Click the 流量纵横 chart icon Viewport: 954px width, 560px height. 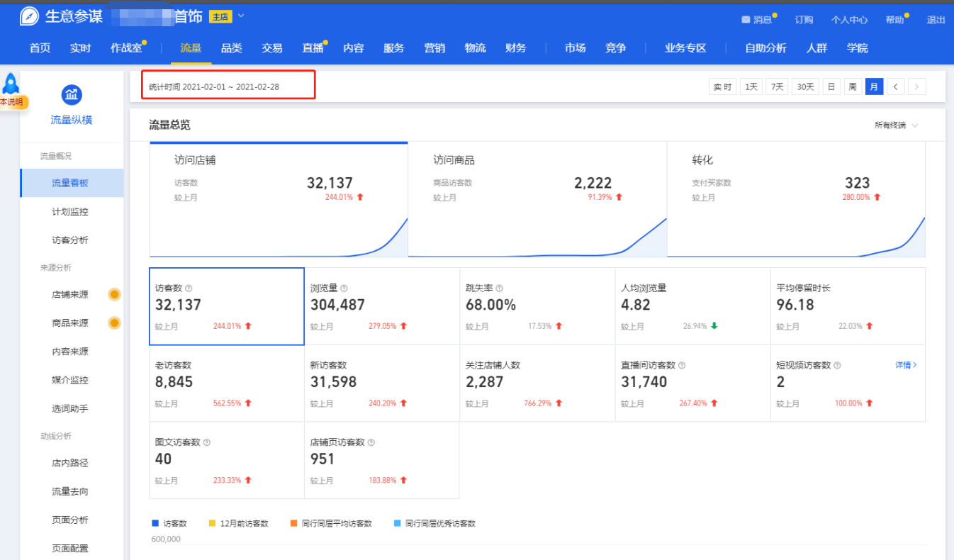pos(72,94)
